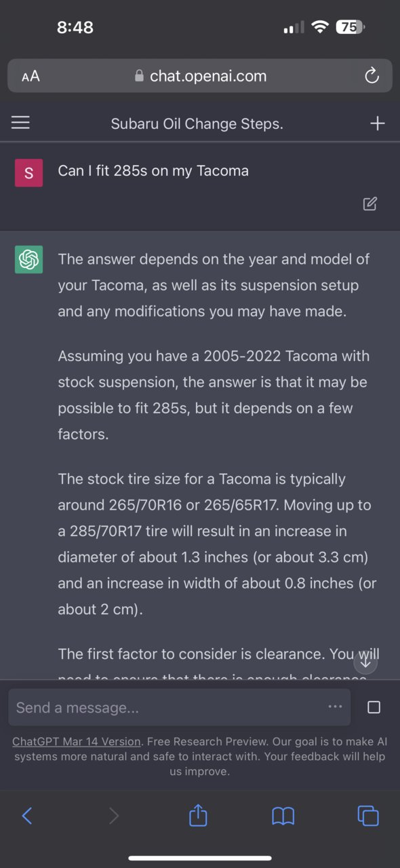Viewport: 400px width, 868px height.
Task: Open the AA text size menu
Action: 31,76
